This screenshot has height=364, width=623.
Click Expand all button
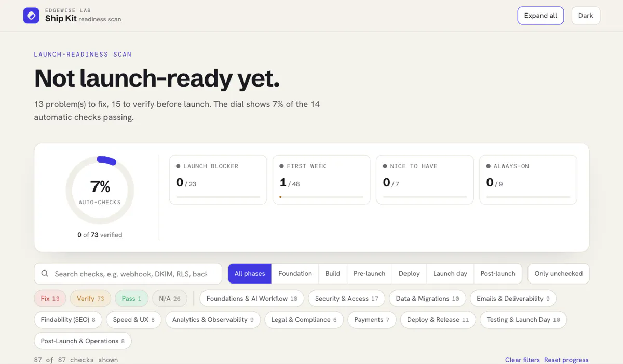540,16
